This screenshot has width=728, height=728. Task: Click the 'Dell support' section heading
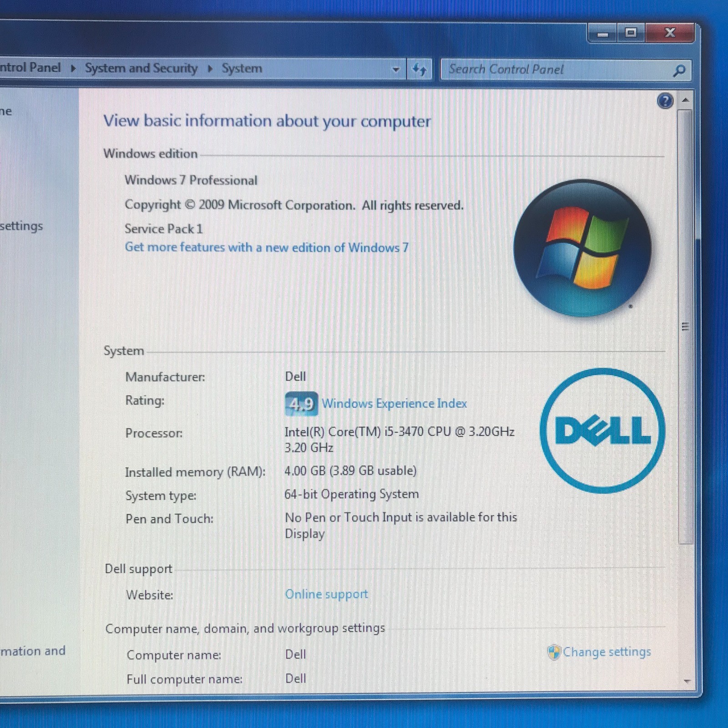[139, 569]
